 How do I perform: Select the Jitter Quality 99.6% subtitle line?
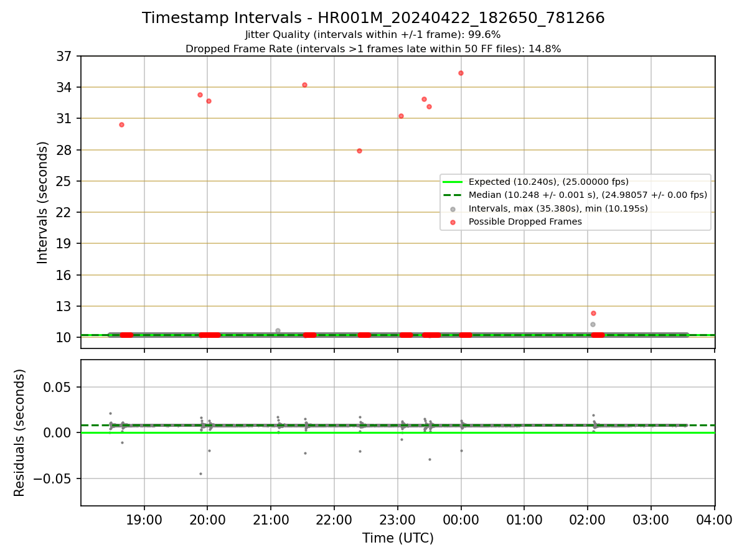coord(374,35)
